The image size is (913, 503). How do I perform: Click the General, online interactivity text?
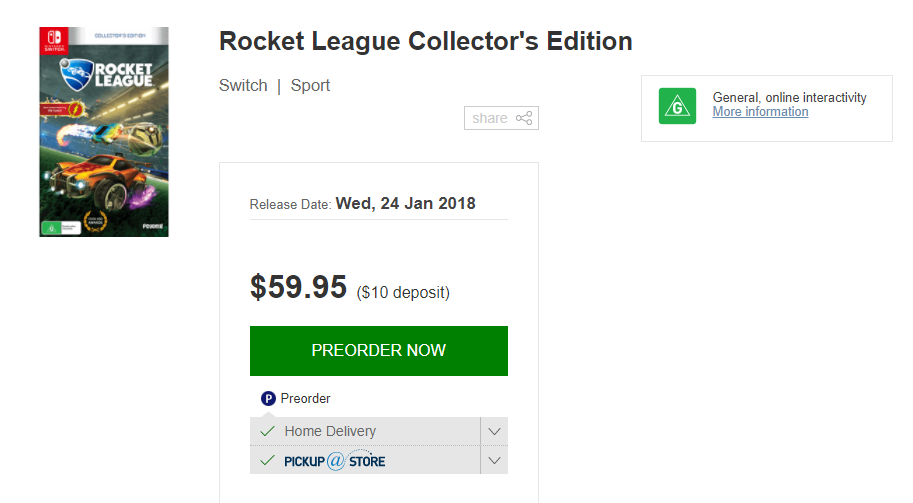click(x=789, y=97)
